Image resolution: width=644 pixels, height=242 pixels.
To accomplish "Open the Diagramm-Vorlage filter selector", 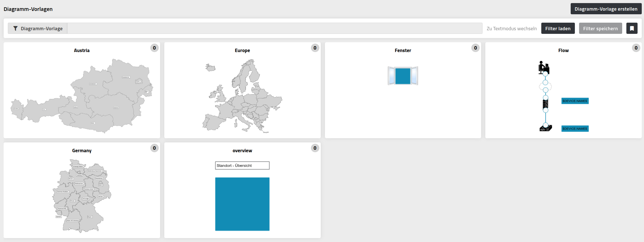I will click(x=38, y=28).
